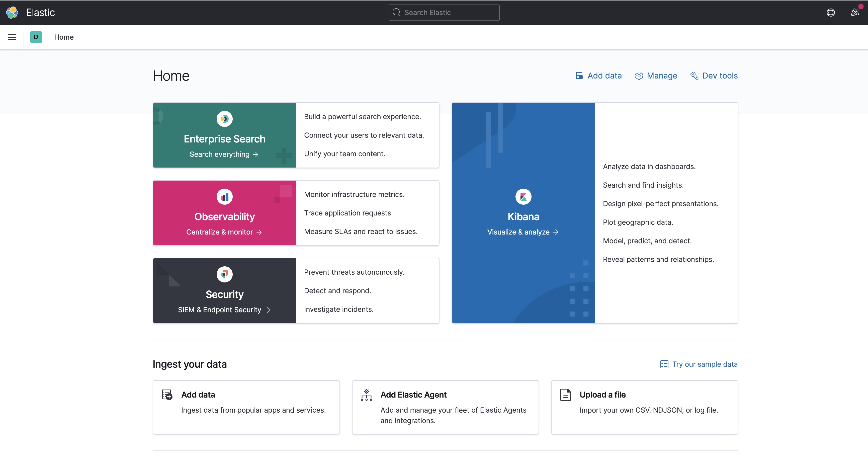Open the help menu lifebuoy icon
Image resolution: width=868 pixels, height=456 pixels.
pyautogui.click(x=831, y=13)
